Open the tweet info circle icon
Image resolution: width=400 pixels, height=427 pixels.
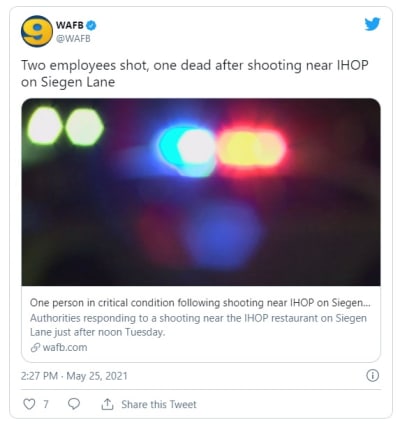372,376
